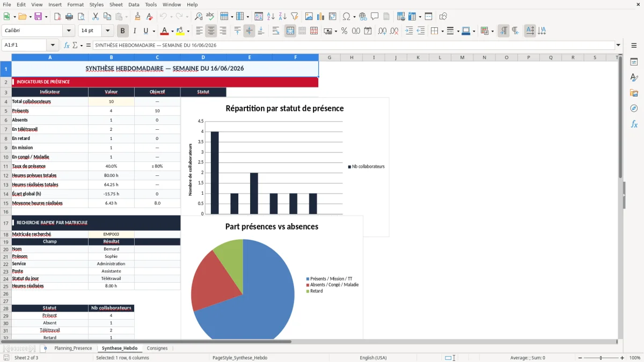Viewport: 644px width, 362px height.
Task: Open the Format menu
Action: click(76, 4)
